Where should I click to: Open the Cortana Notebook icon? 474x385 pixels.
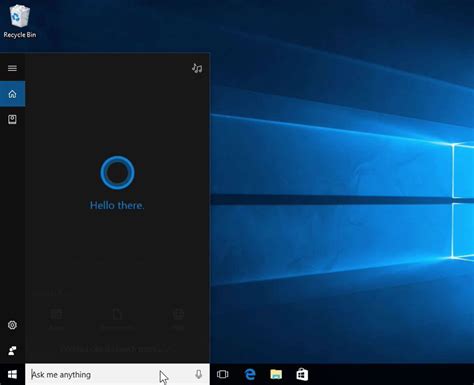(12, 119)
